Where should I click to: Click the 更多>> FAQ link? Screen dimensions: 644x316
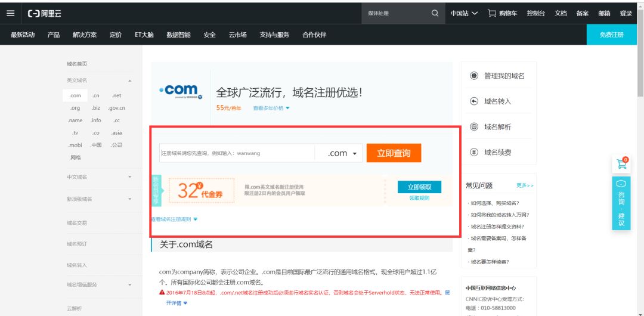[525, 186]
